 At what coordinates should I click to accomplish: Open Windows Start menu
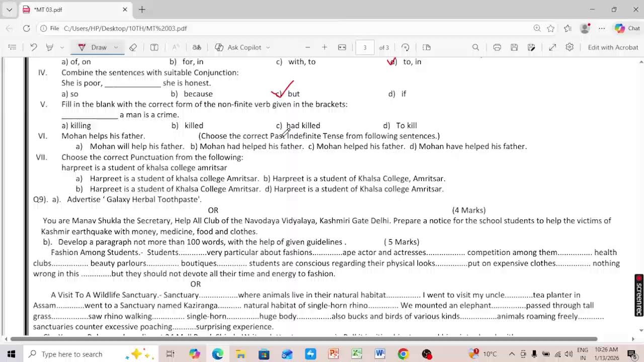point(11,354)
